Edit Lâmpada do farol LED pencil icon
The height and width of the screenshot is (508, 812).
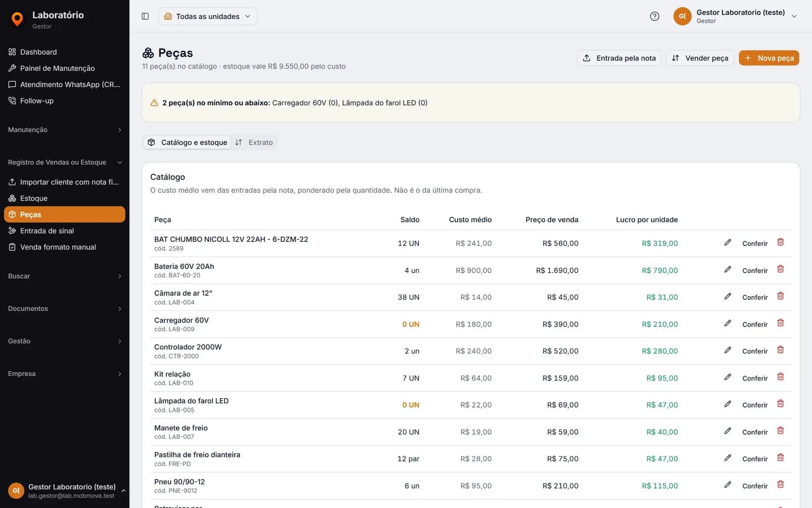click(728, 404)
